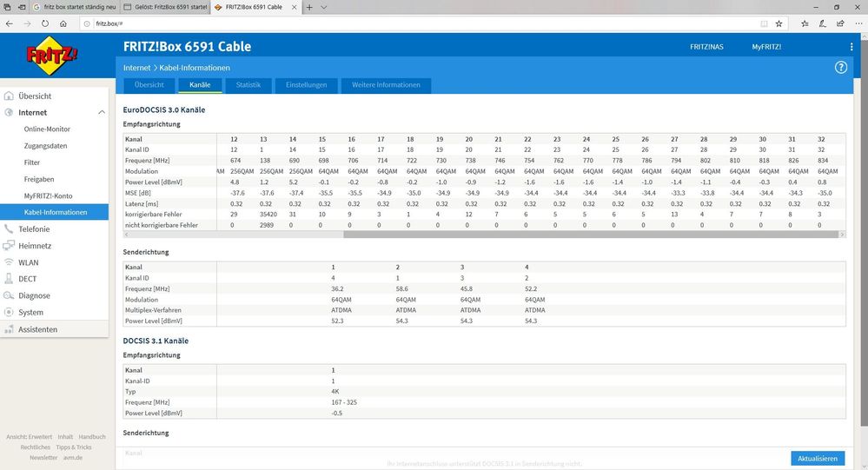Click the 'DOCSIS 3.1 Kanäle' heading
The image size is (868, 470).
[156, 341]
